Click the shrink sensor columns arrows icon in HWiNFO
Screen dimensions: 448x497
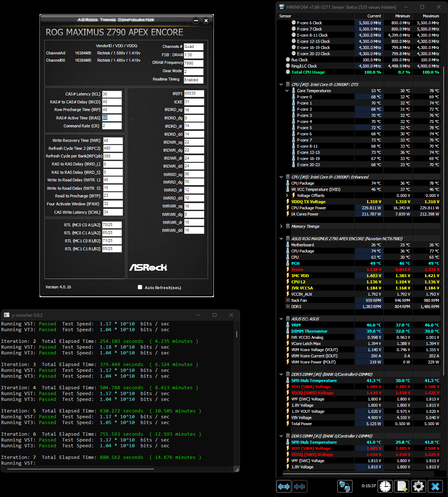pyautogui.click(x=300, y=486)
